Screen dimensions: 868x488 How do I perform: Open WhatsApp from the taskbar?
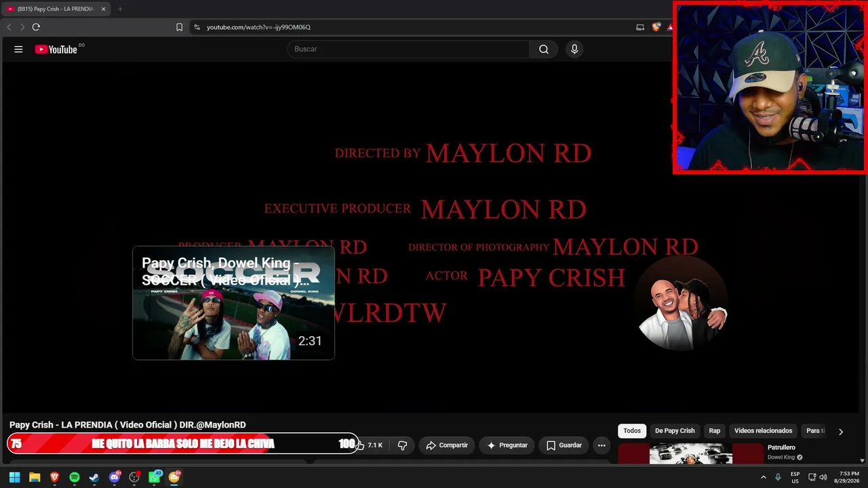coord(154,477)
